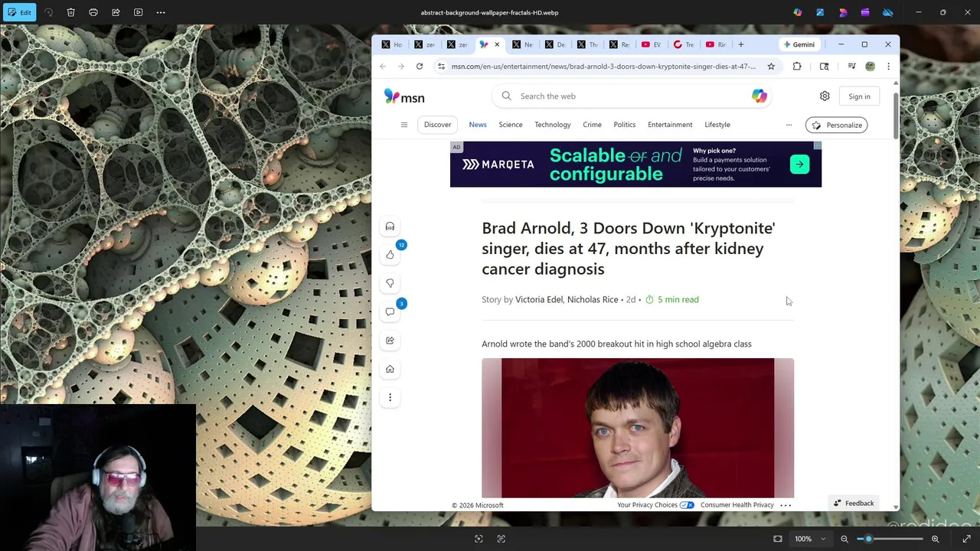This screenshot has width=980, height=551.
Task: Click the Personalize button
Action: tap(837, 125)
